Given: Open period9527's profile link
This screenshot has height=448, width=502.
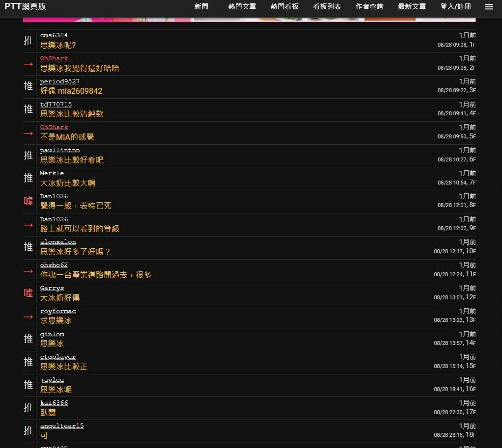Looking at the screenshot, I should click(x=59, y=81).
